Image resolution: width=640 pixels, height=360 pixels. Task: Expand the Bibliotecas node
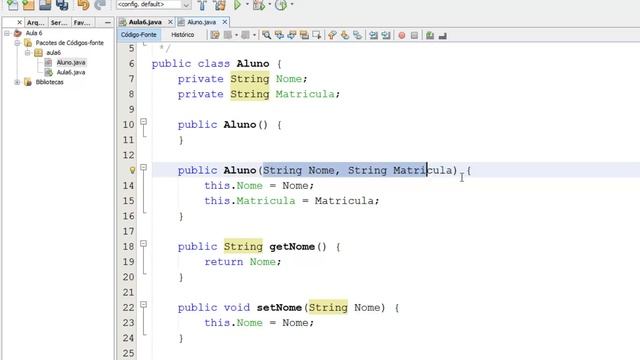[x=17, y=82]
